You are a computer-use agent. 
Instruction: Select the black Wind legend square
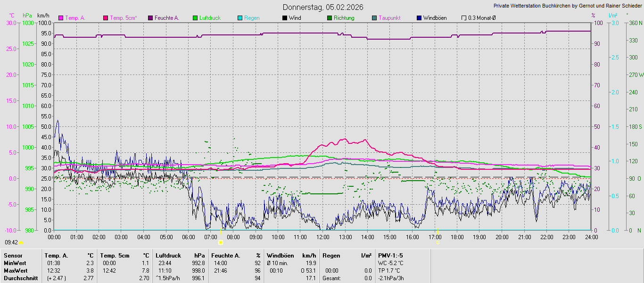coord(285,18)
